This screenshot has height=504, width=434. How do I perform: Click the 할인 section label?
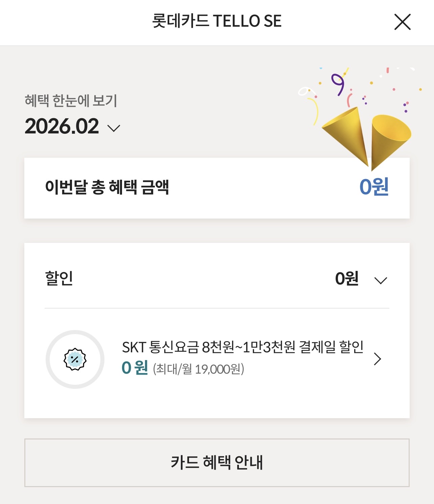(x=59, y=278)
